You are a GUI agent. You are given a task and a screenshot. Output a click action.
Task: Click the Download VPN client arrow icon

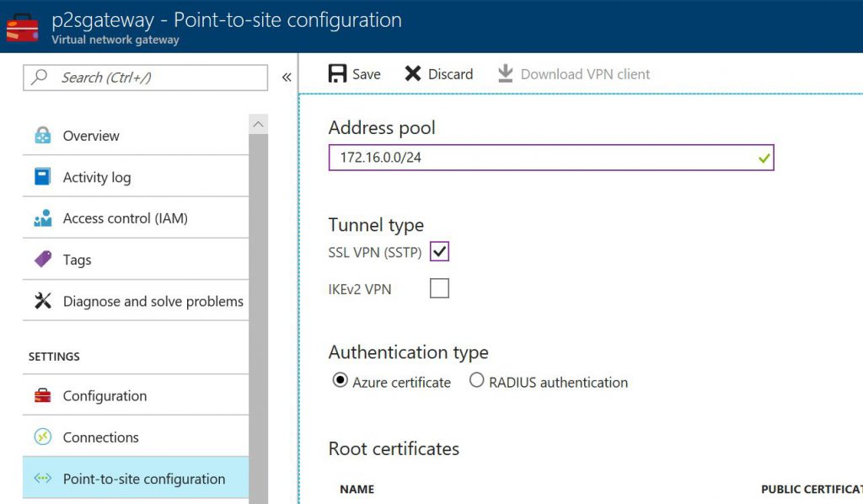click(506, 73)
